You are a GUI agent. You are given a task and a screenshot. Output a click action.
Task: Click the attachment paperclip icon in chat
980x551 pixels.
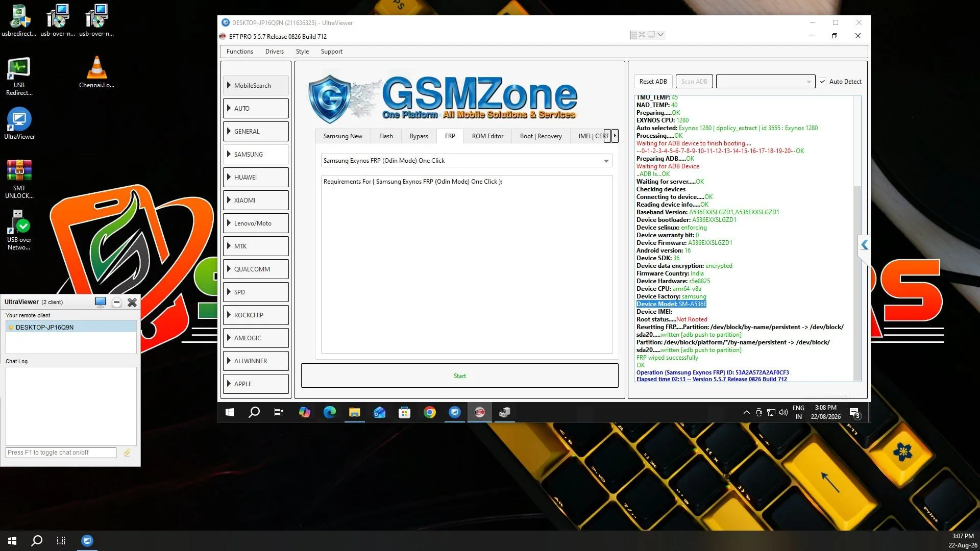pyautogui.click(x=127, y=453)
